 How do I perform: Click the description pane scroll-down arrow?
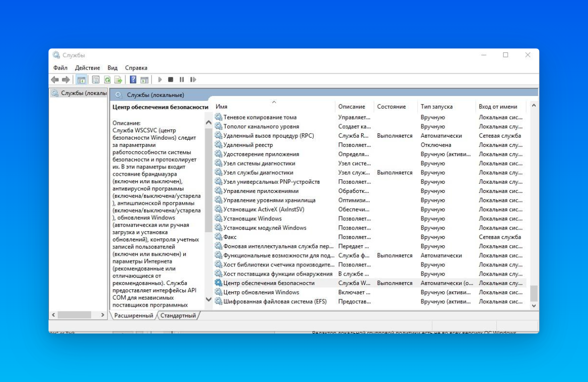[208, 299]
